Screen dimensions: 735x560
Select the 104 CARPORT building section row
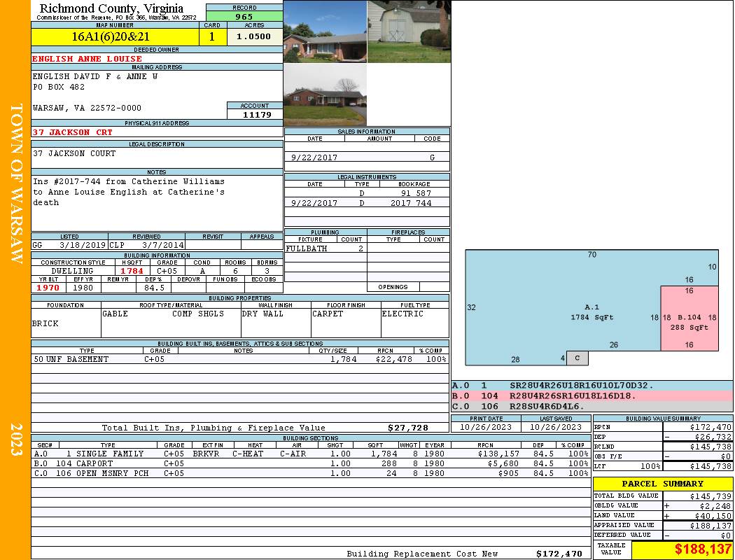tap(310, 463)
